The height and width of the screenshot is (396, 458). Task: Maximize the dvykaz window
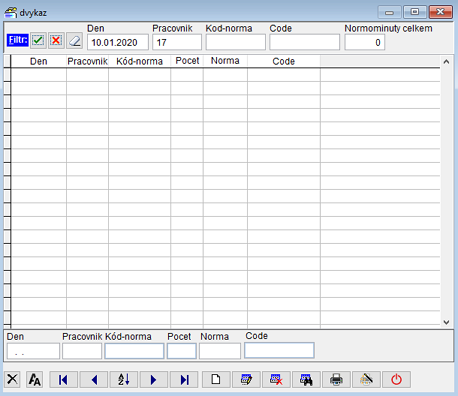coord(415,12)
